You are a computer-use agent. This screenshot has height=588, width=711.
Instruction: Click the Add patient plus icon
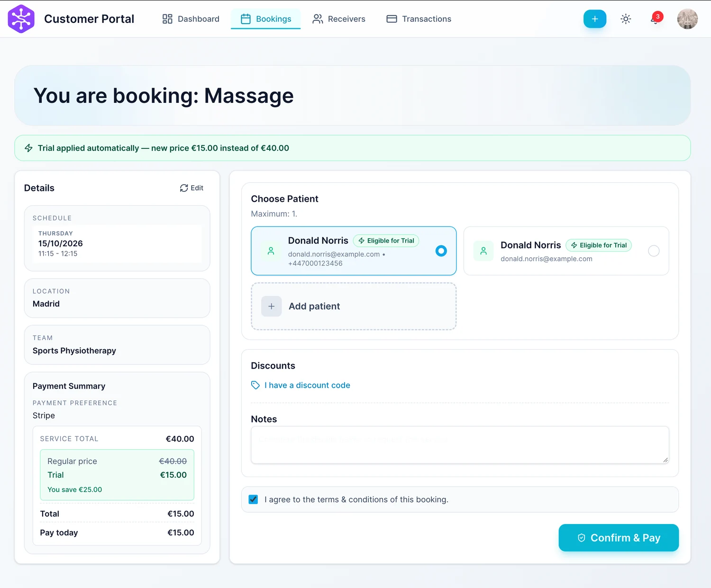click(272, 307)
